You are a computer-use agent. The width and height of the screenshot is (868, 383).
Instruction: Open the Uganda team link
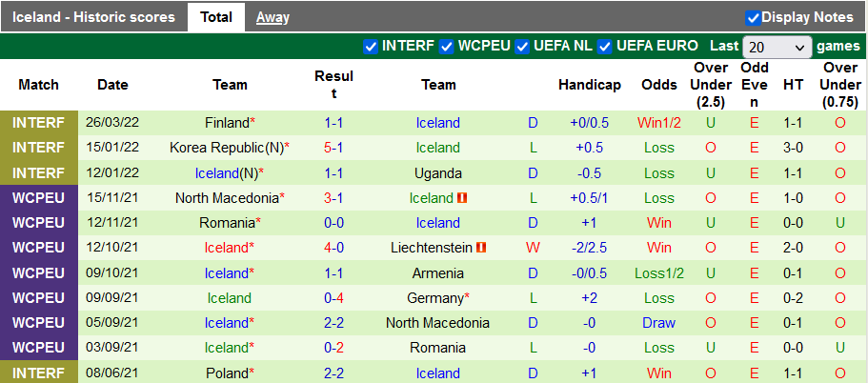pos(438,173)
